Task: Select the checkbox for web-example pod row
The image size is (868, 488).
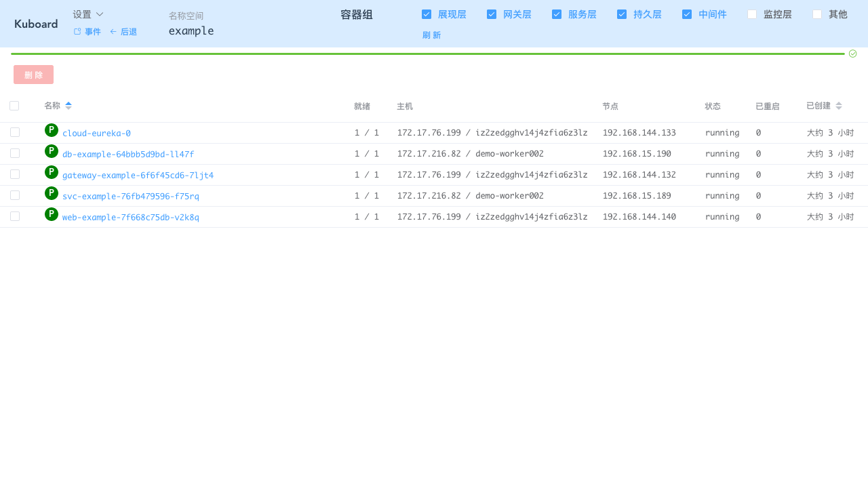Action: pos(14,216)
